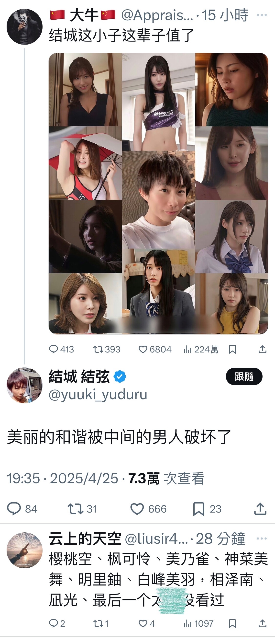Like 大牛's tweet with 6804 likes
This screenshot has height=644, width=275.
coord(155,349)
